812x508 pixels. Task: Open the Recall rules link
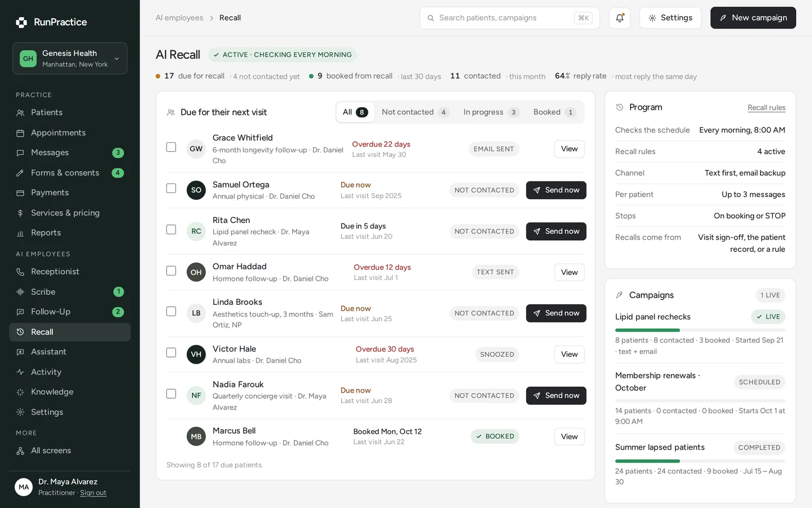tap(766, 108)
